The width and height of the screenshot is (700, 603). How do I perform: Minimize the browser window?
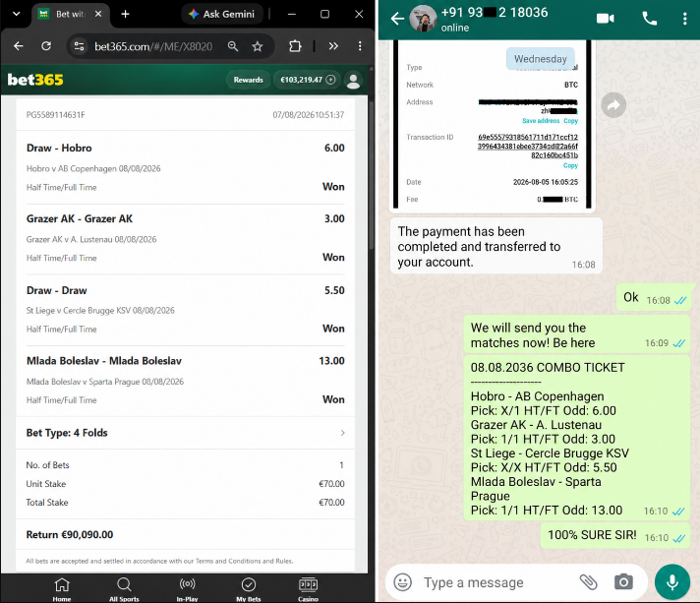(x=292, y=15)
